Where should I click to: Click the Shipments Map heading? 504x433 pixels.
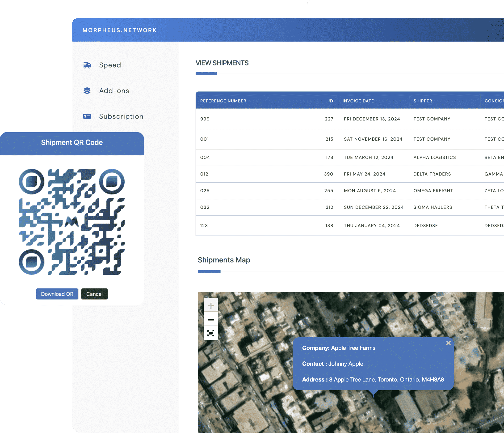[x=224, y=260]
